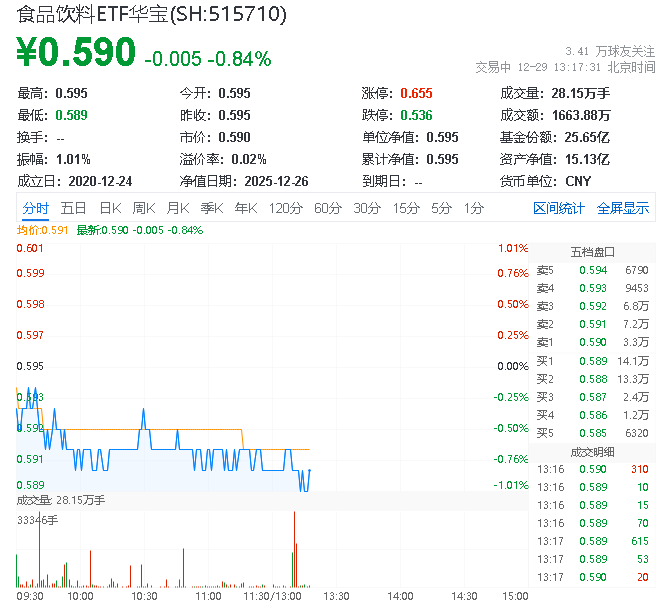Select the 年K yearly chart tab
The image size is (656, 615).
[x=245, y=208]
